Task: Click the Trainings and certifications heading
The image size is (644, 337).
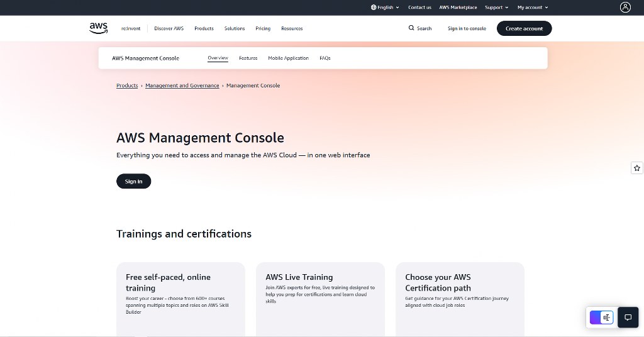Action: pos(184,233)
